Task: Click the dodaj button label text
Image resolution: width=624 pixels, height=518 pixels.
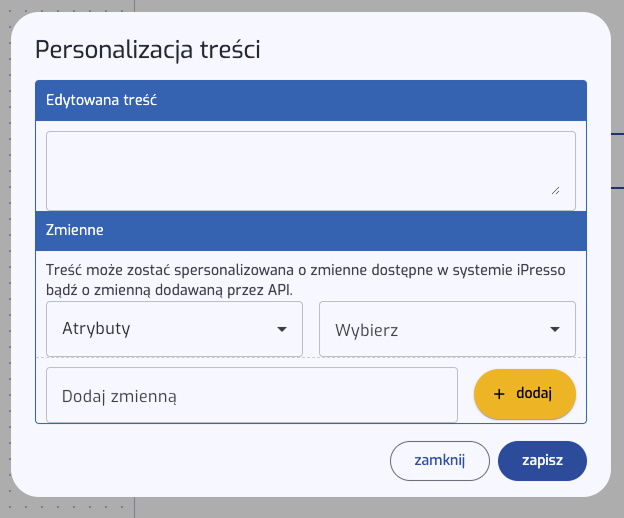Action: 534,394
